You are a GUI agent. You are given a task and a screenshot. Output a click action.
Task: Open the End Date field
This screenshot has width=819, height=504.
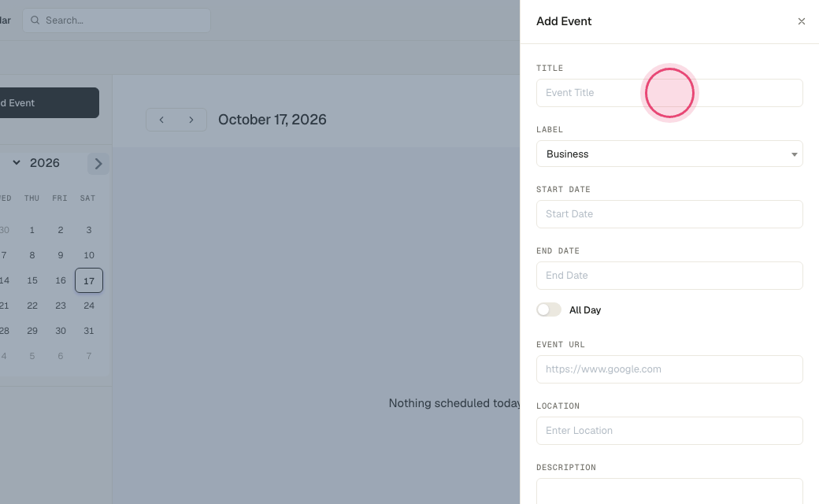point(669,276)
